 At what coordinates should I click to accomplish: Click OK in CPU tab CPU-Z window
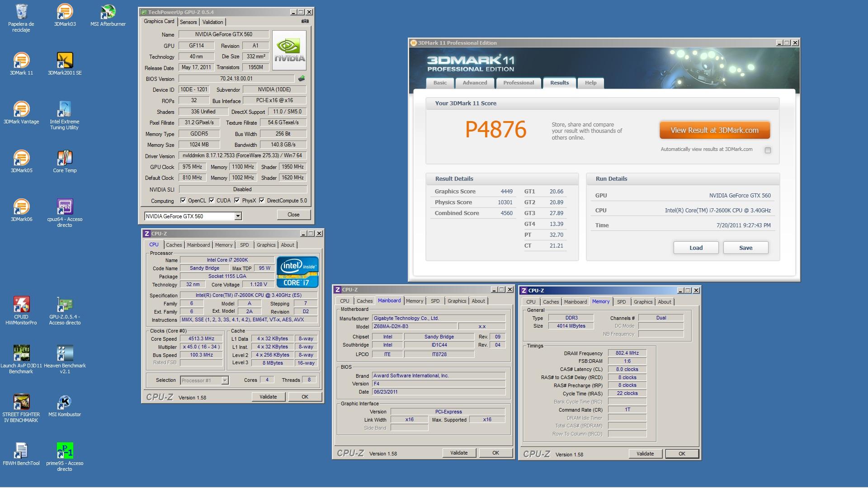tap(305, 397)
